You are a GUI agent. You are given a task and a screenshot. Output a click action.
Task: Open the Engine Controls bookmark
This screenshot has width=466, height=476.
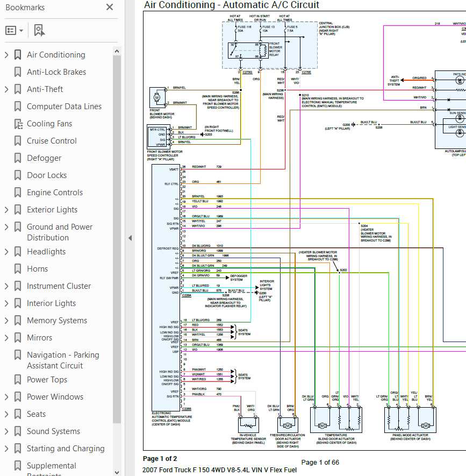[55, 193]
